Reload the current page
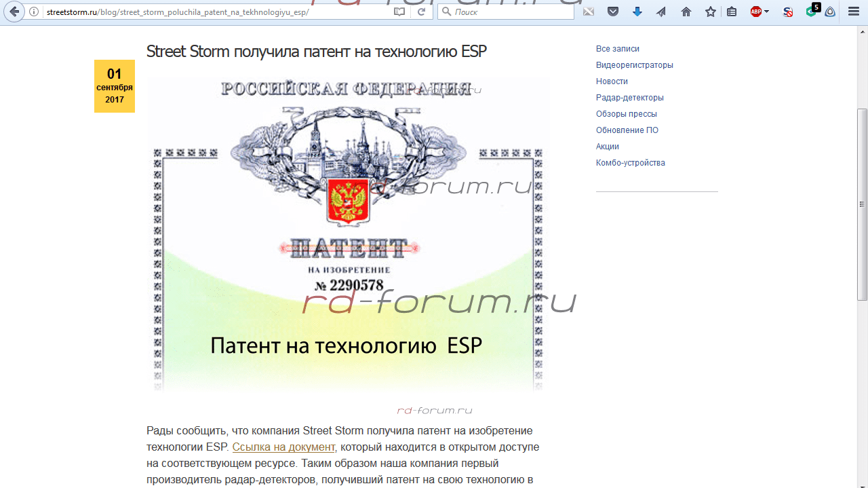 tap(421, 12)
